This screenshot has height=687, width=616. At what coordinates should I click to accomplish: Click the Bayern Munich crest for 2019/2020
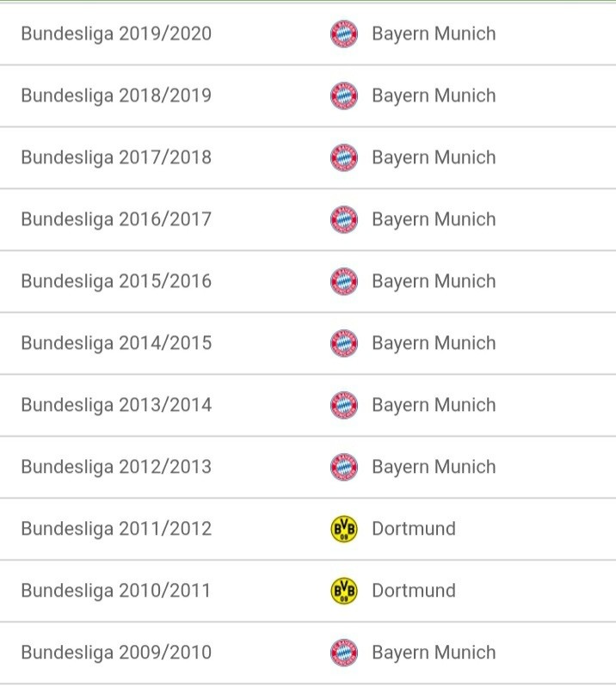point(344,34)
